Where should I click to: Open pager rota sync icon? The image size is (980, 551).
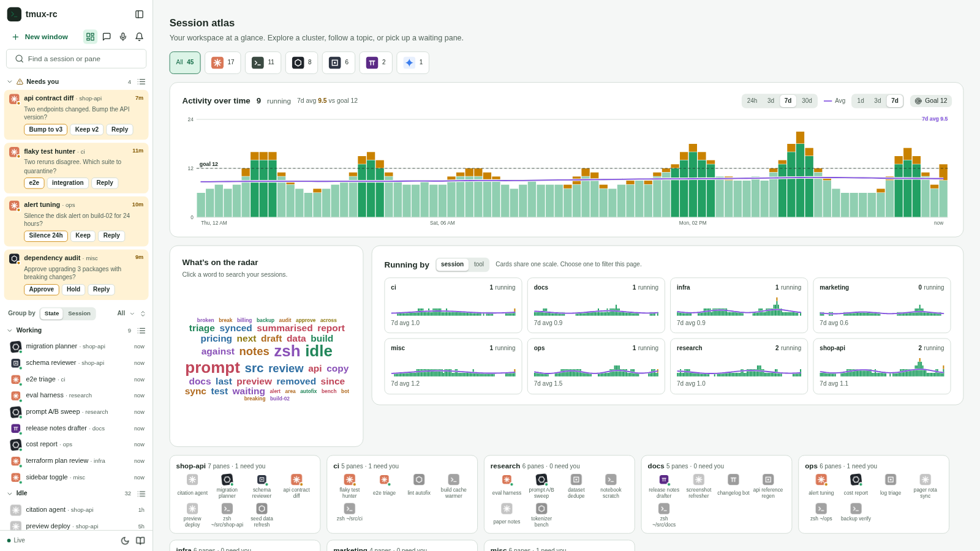(925, 480)
